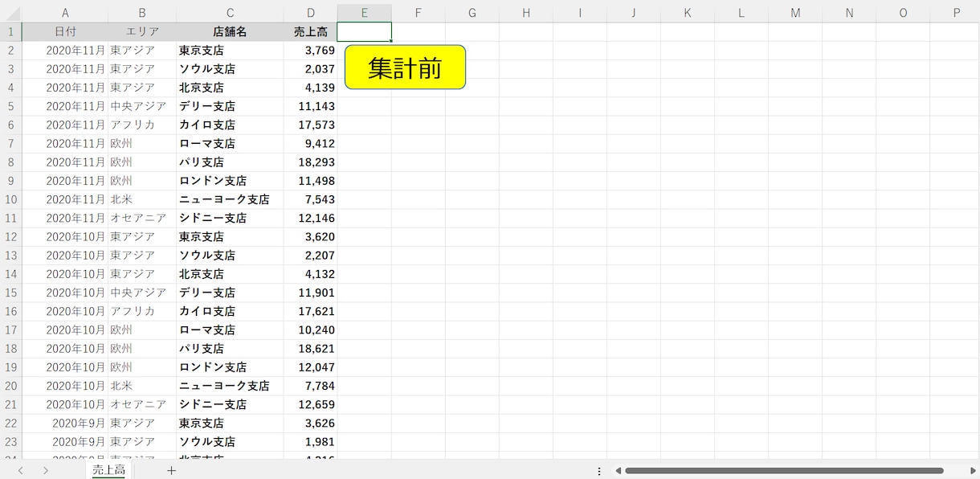This screenshot has width=980, height=479.
Task: Click the 売上高 header cell in D1
Action: (x=310, y=32)
